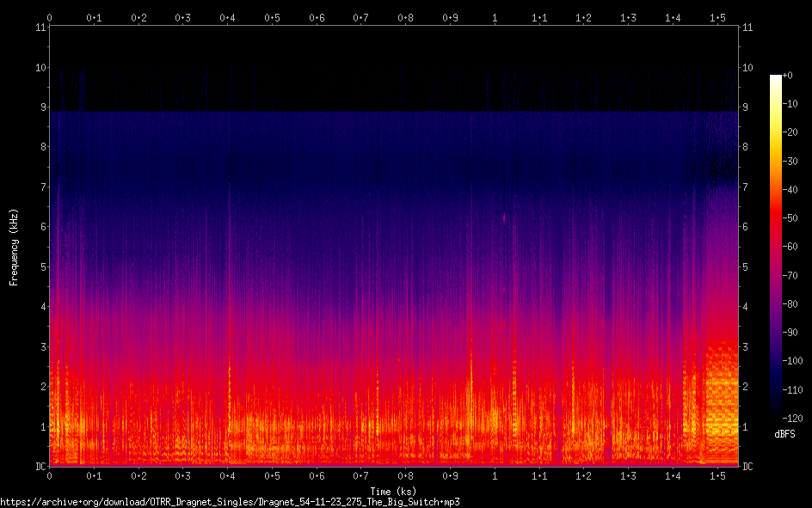Click the 9 kHz label on right axis
The width and height of the screenshot is (812, 508).
pos(746,107)
